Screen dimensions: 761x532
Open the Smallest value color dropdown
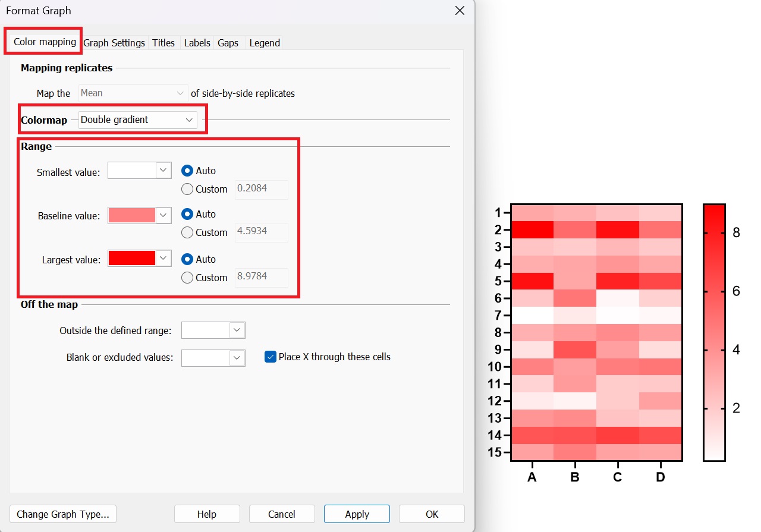pos(163,171)
